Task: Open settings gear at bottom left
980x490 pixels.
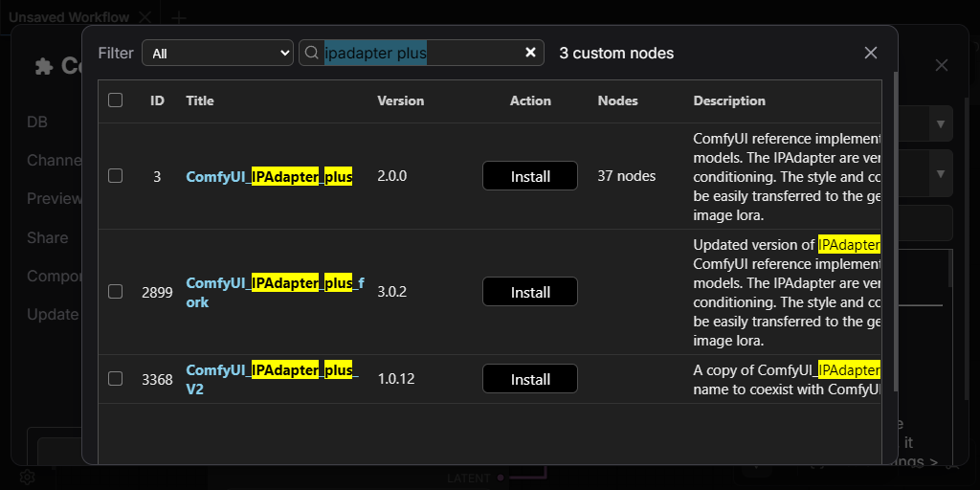Action: point(27,478)
